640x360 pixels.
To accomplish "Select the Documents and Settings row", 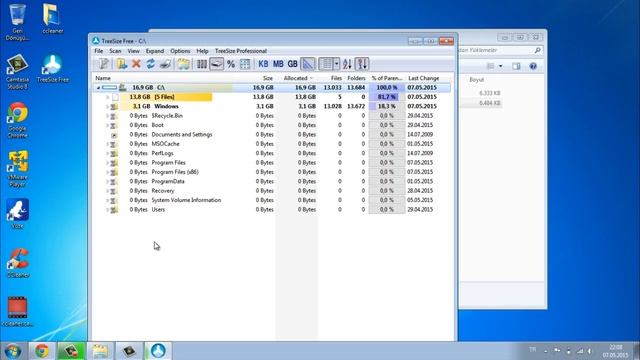I will [271, 135].
